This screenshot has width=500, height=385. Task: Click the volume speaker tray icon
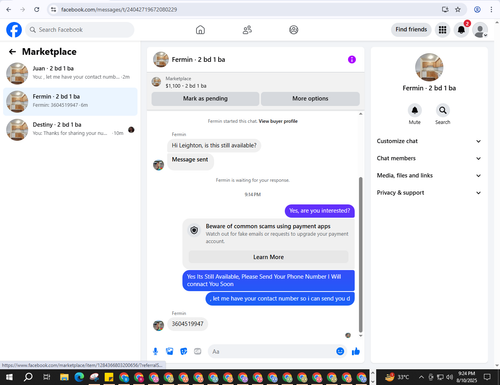tap(449, 377)
